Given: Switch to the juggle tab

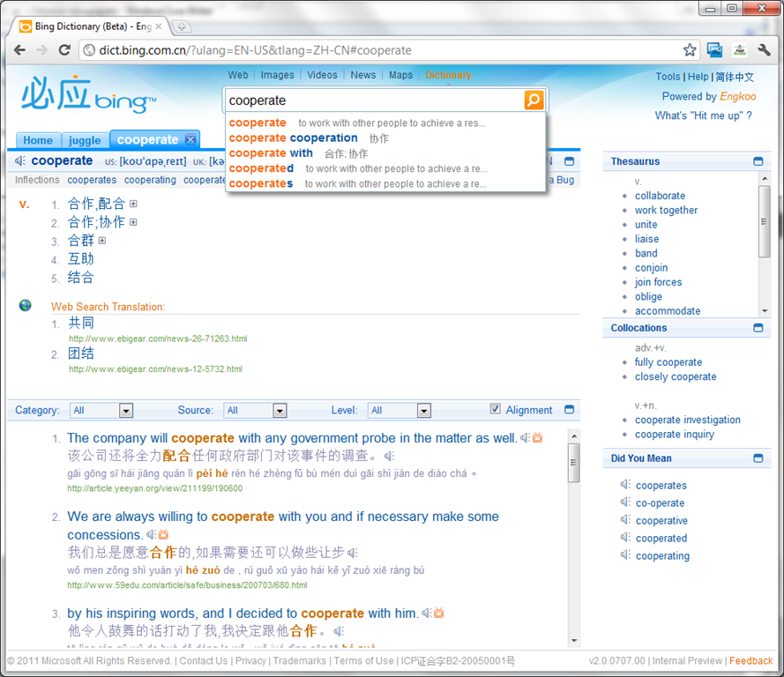Looking at the screenshot, I should (x=85, y=140).
